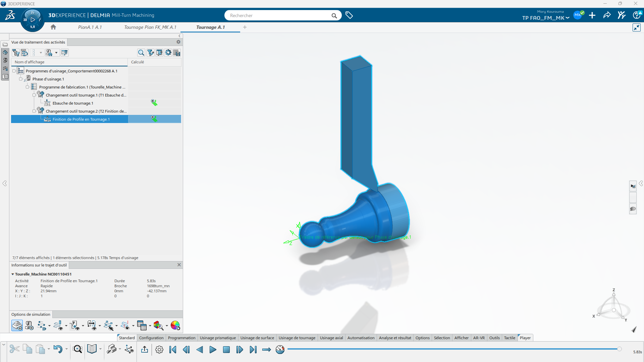Open the Analyse et résultat tab

[395, 338]
